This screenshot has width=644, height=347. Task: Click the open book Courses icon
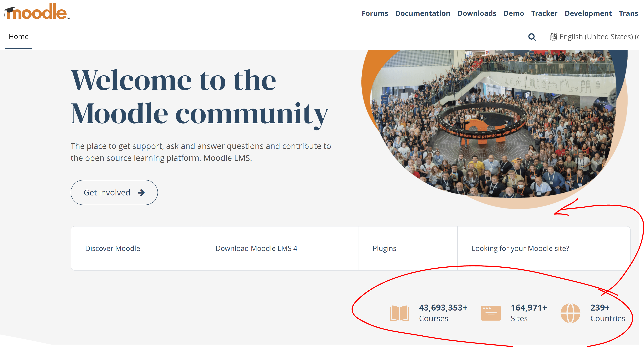coord(400,313)
